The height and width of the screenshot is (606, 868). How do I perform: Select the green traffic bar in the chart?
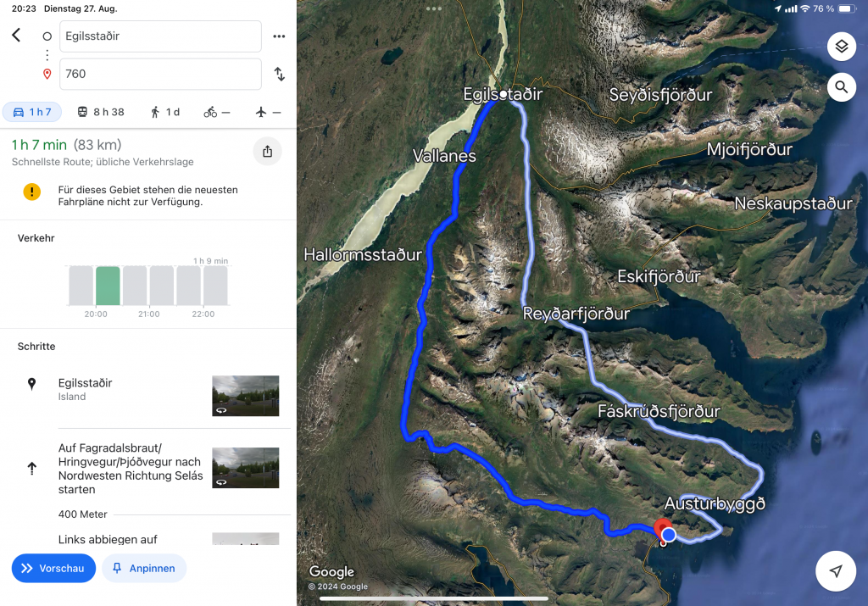108,286
